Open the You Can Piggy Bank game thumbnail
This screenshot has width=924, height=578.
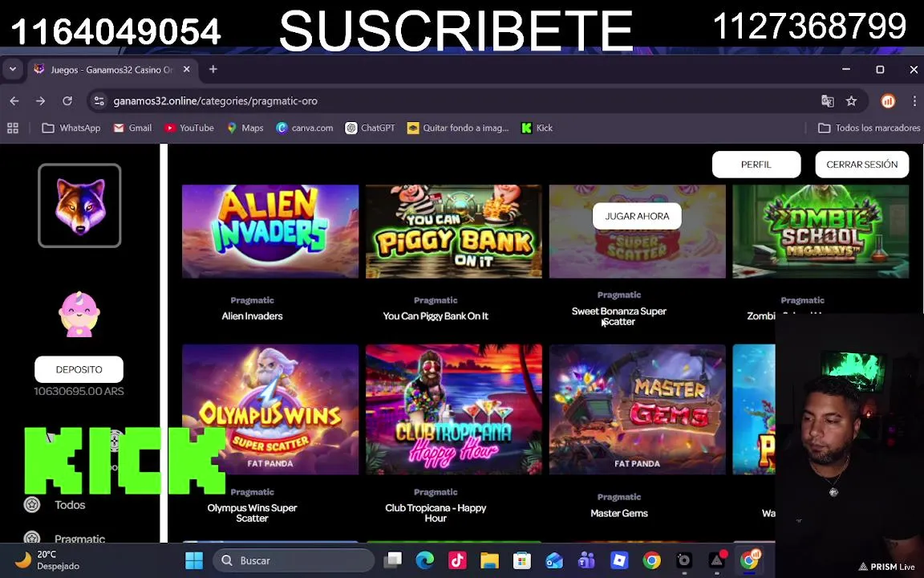tap(453, 231)
